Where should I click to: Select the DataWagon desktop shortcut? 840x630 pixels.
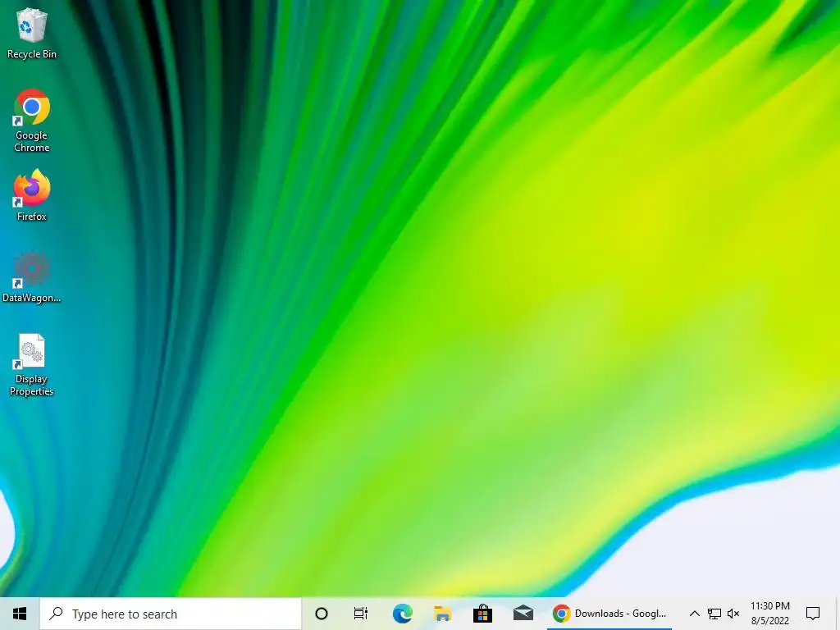pyautogui.click(x=32, y=277)
